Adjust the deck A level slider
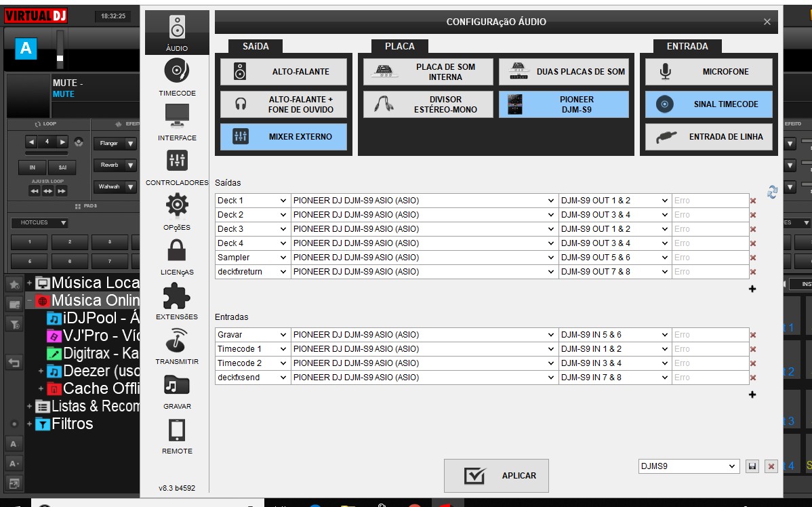The image size is (812, 507). 60,48
